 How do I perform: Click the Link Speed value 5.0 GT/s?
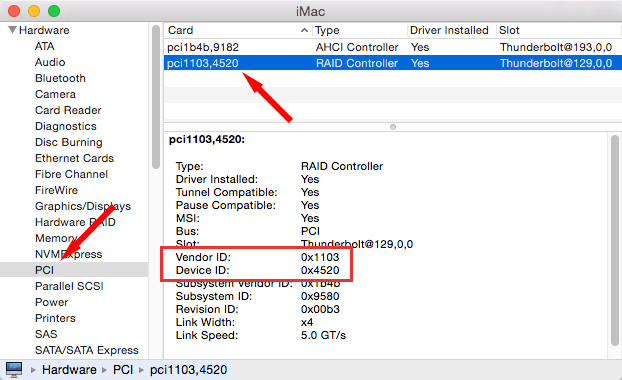tap(323, 335)
